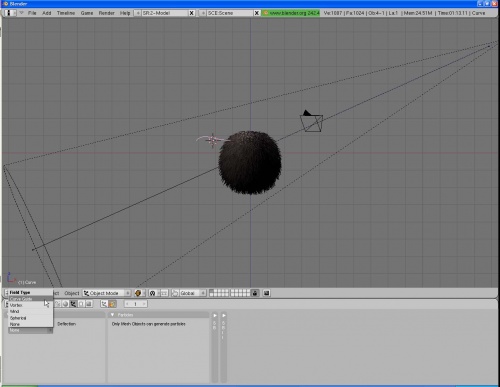Select Vortex in Field Type menu
The width and height of the screenshot is (500, 387).
point(30,305)
